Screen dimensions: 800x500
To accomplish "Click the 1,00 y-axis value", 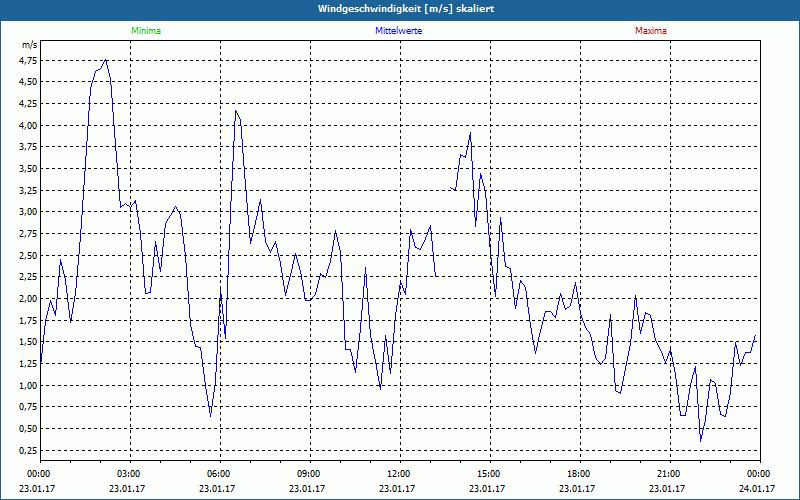I will pyautogui.click(x=28, y=385).
